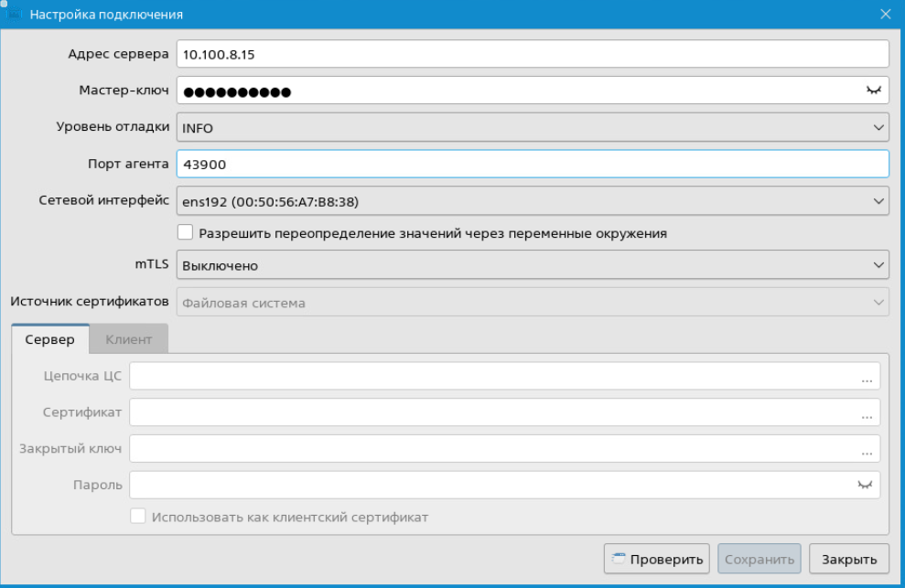Enable overriding values via environment variables

(x=185, y=232)
